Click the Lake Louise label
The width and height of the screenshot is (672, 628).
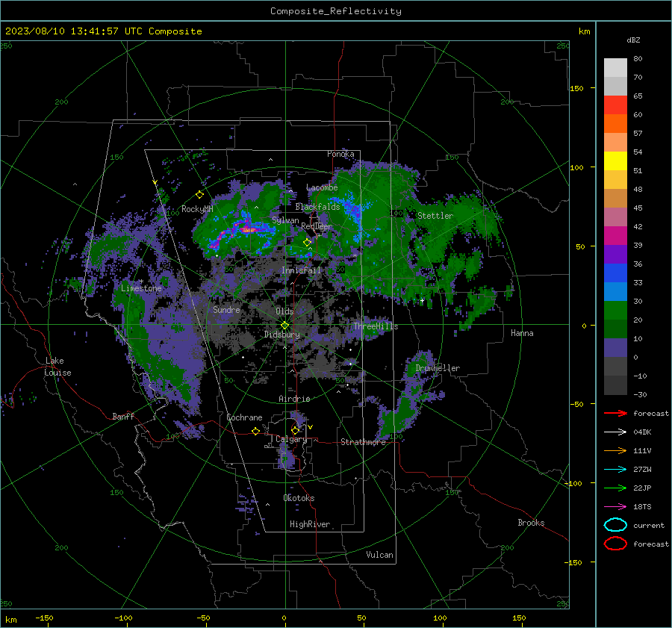pos(58,367)
